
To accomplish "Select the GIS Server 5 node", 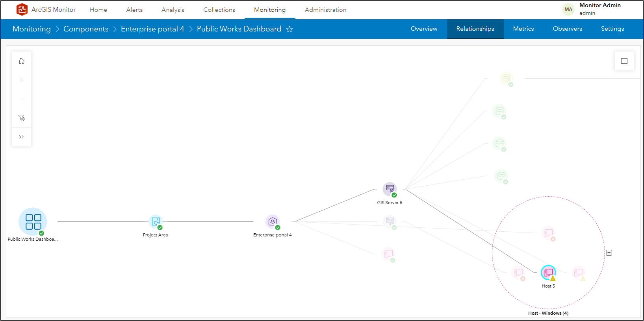I will (x=390, y=189).
